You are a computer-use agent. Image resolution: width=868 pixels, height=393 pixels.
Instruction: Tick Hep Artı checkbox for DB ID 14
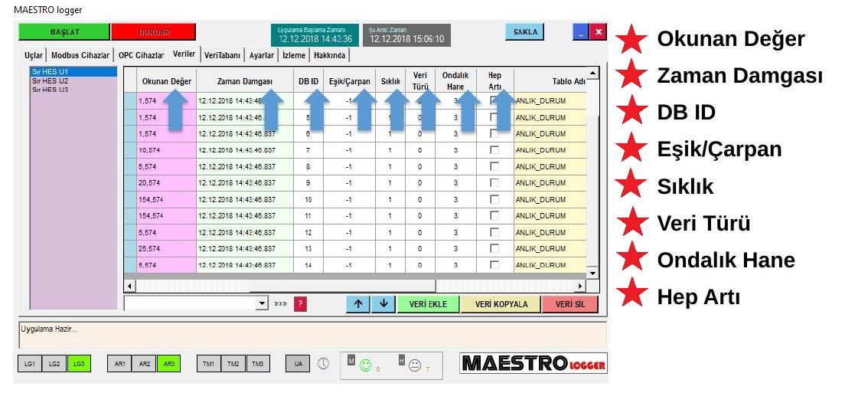494,264
